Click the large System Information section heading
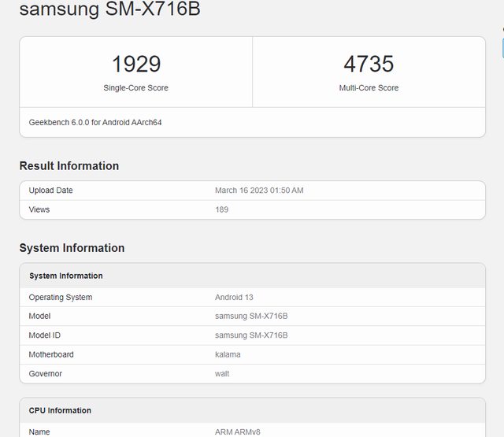The height and width of the screenshot is (437, 504). pyautogui.click(x=72, y=248)
